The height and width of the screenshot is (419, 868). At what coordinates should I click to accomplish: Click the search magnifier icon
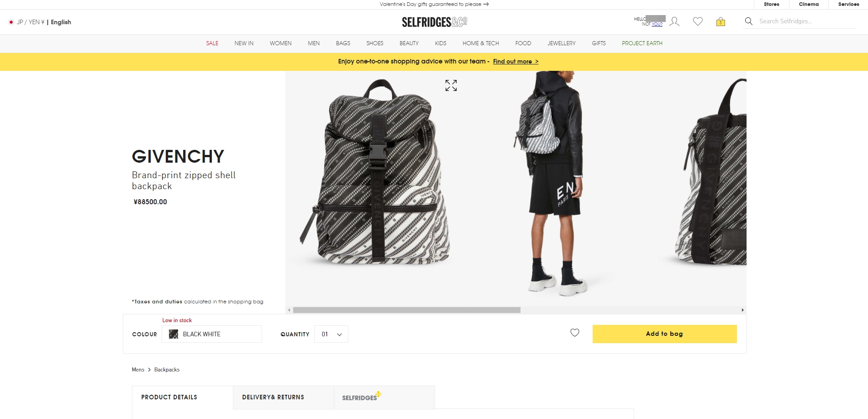[749, 21]
